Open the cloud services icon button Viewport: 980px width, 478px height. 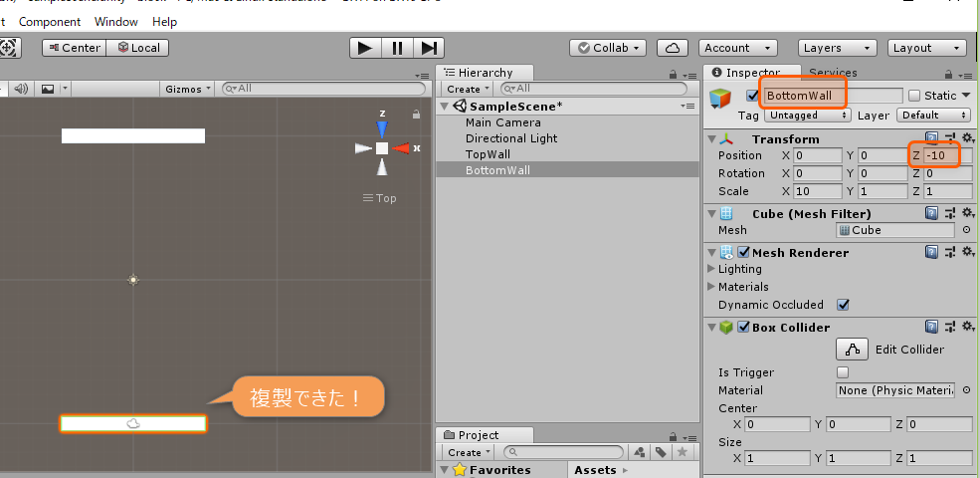673,48
